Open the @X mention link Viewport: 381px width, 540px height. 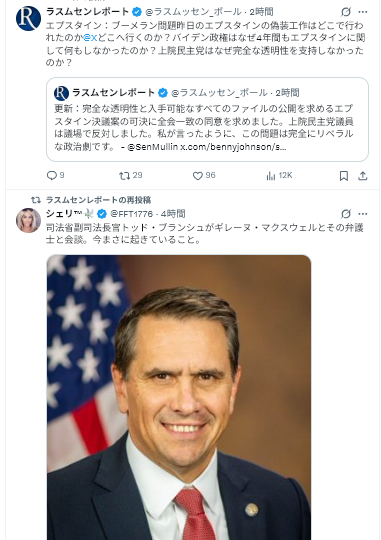pos(90,38)
